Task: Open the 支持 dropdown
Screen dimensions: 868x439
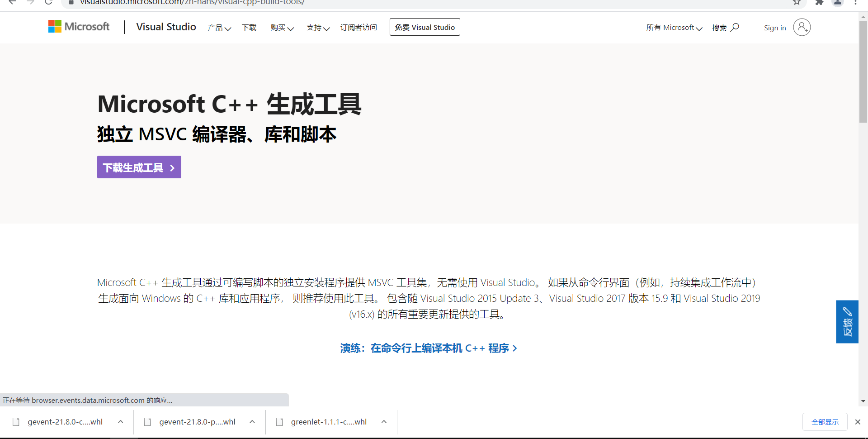Action: coord(318,28)
